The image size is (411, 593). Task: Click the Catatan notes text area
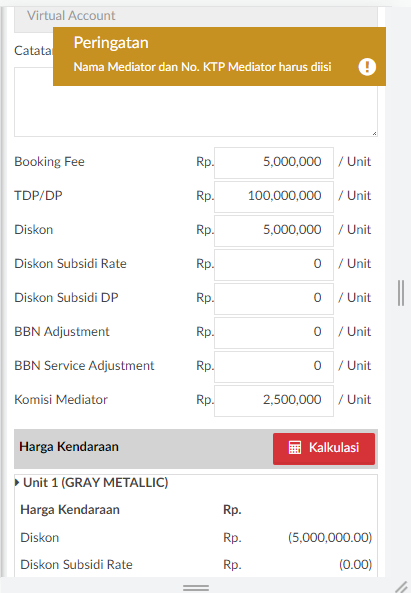pyautogui.click(x=196, y=111)
